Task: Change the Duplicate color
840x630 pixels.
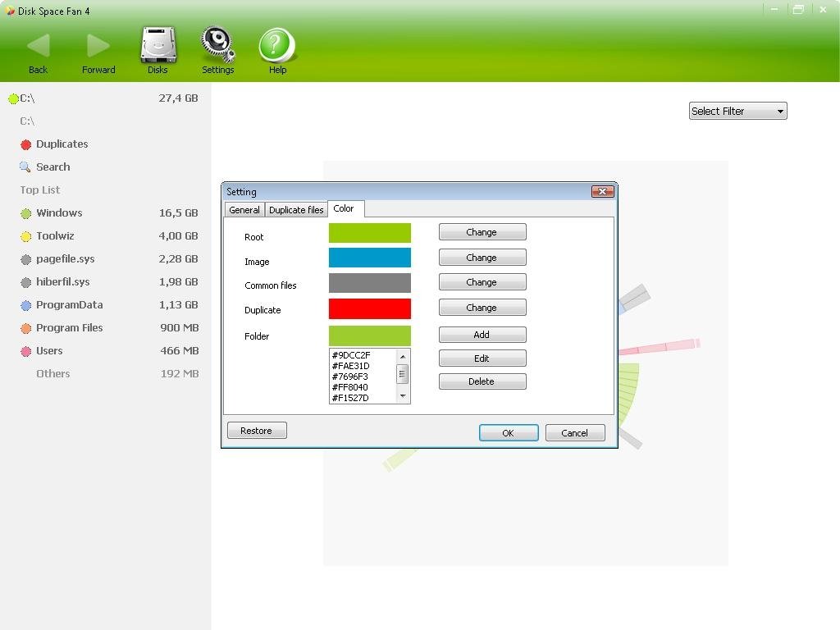Action: click(482, 308)
